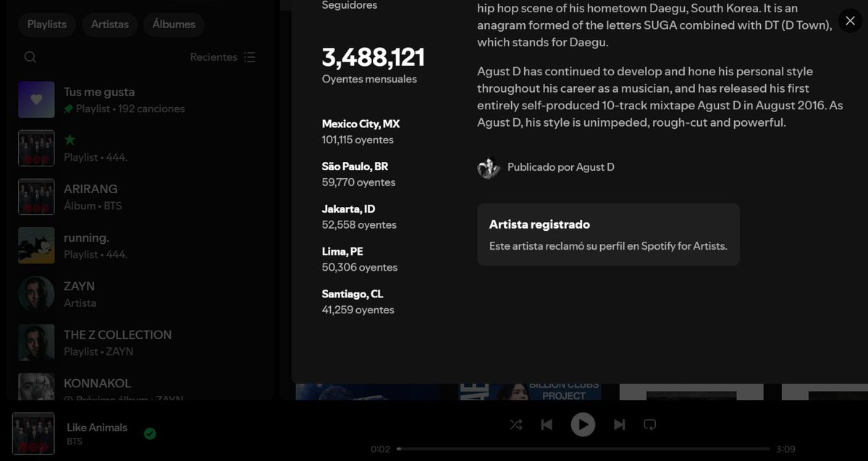Open BTS artist link in now playing
Screen dimensions: 868x461
click(74, 441)
